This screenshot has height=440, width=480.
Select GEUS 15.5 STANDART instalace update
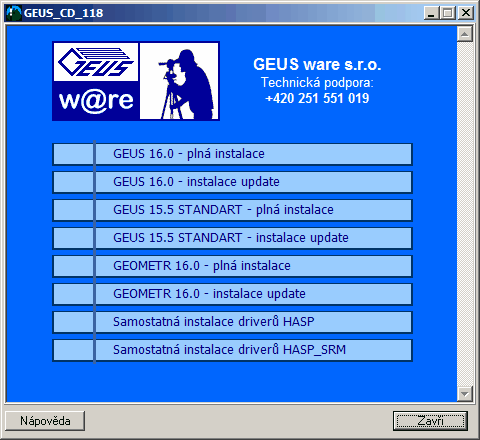click(x=232, y=238)
